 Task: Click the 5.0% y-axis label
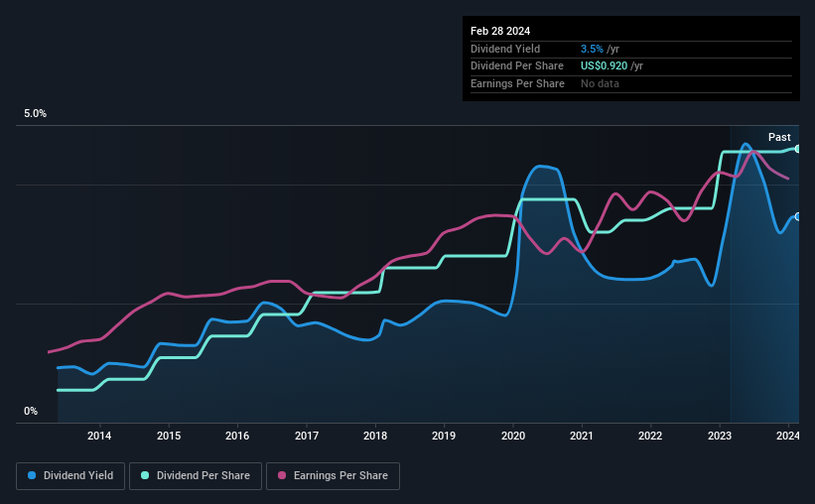(36, 114)
